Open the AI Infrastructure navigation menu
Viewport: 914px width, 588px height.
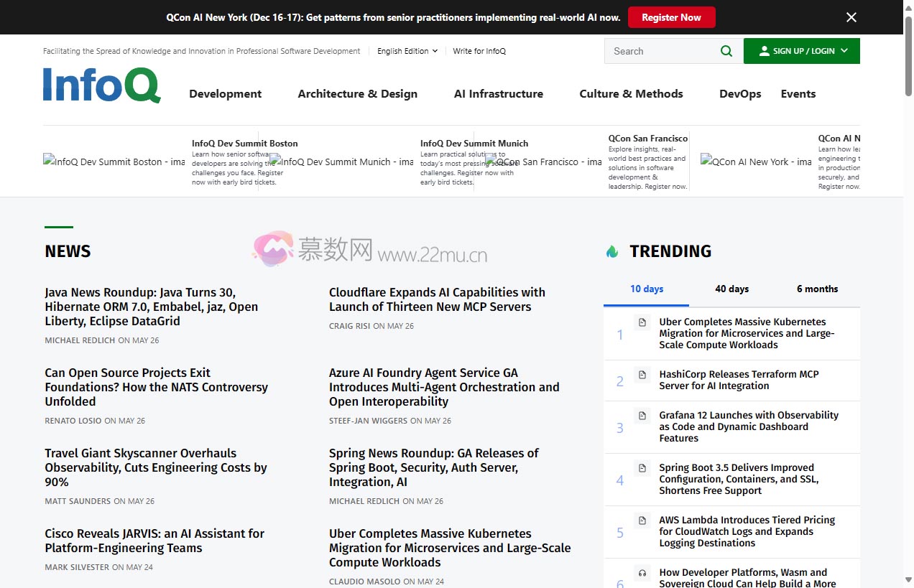tap(498, 94)
